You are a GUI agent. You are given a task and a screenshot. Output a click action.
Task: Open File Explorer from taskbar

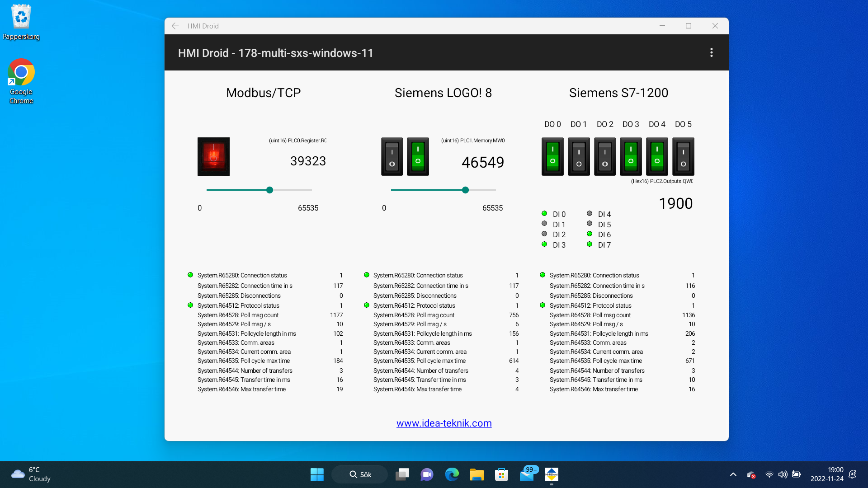tap(476, 474)
